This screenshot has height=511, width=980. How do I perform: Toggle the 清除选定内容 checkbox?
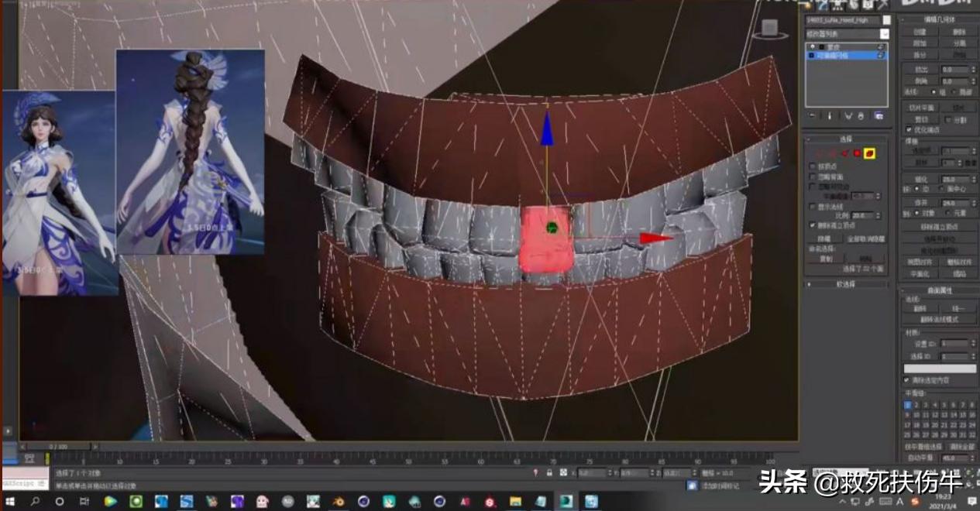[x=906, y=380]
